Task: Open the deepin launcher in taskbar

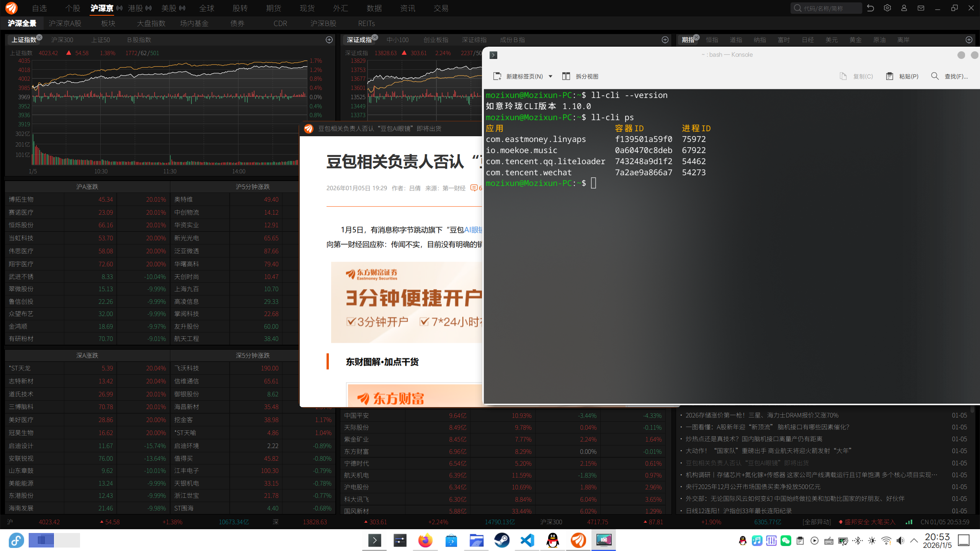Action: point(16,540)
